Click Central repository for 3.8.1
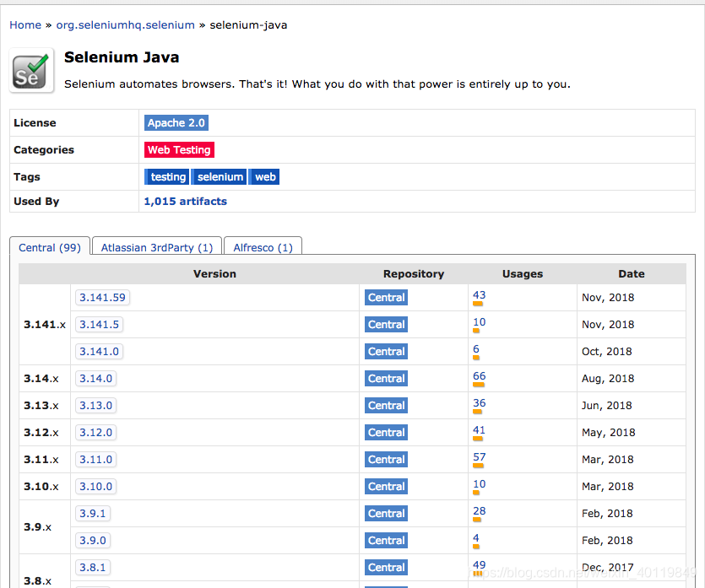The width and height of the screenshot is (705, 588). coord(386,567)
